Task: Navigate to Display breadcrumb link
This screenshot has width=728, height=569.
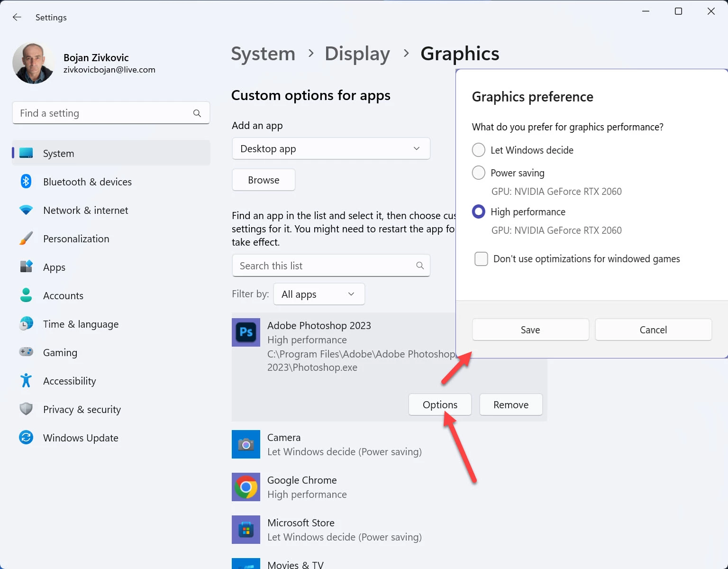Action: [x=357, y=54]
